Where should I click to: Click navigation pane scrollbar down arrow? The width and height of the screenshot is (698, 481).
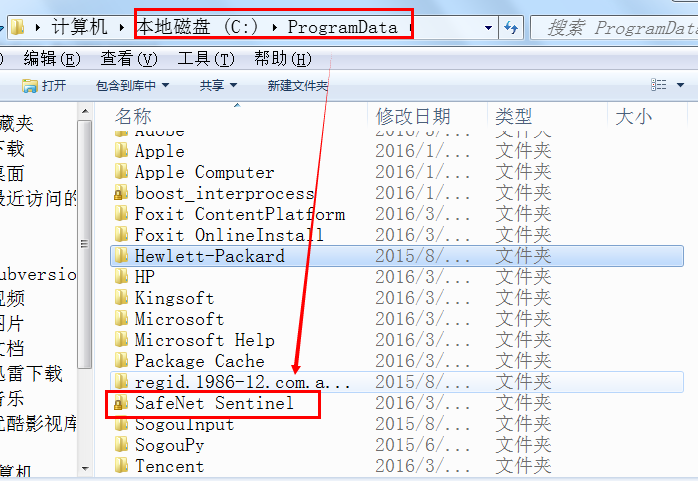click(x=85, y=469)
